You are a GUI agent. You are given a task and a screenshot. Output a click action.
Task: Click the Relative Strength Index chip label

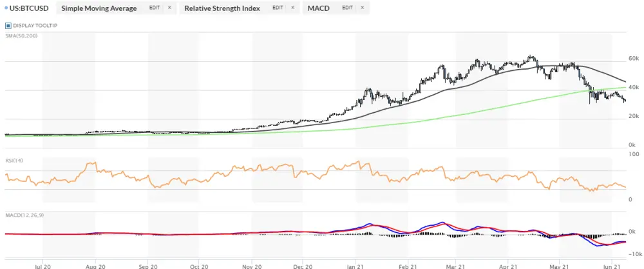[222, 8]
